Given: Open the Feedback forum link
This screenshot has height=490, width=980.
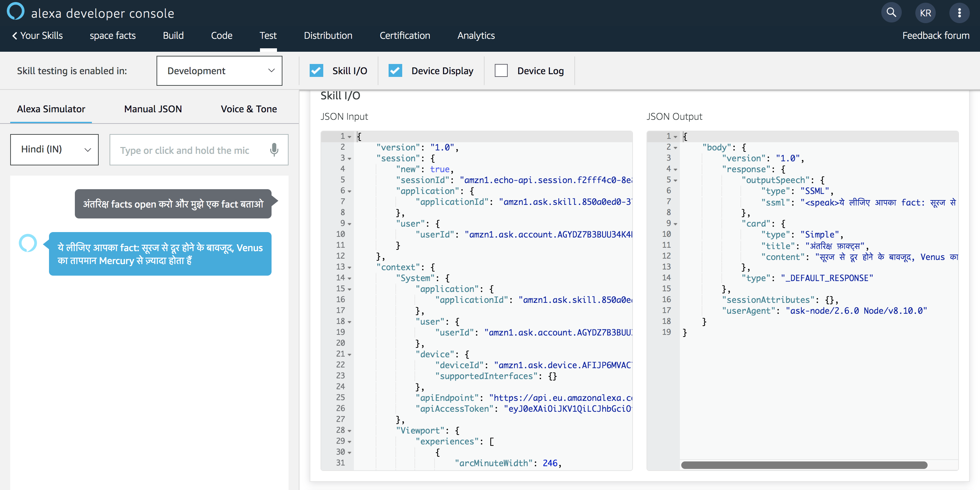Looking at the screenshot, I should (936, 35).
